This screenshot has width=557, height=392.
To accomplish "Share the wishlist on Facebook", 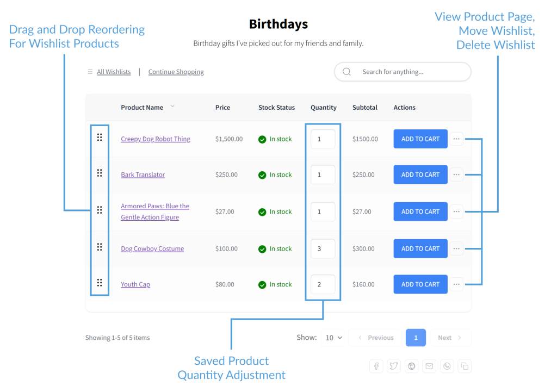I will 376,366.
